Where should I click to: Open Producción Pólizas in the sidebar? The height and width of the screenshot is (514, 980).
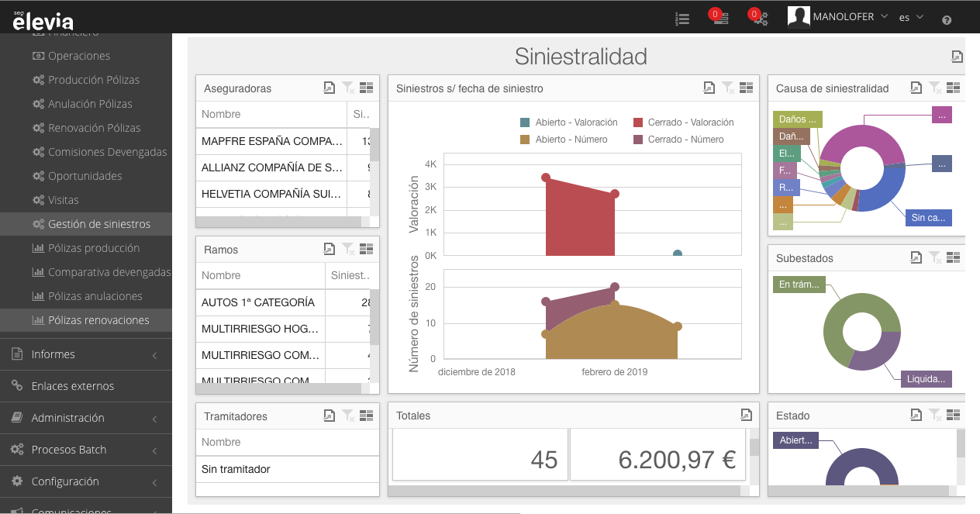coord(86,80)
